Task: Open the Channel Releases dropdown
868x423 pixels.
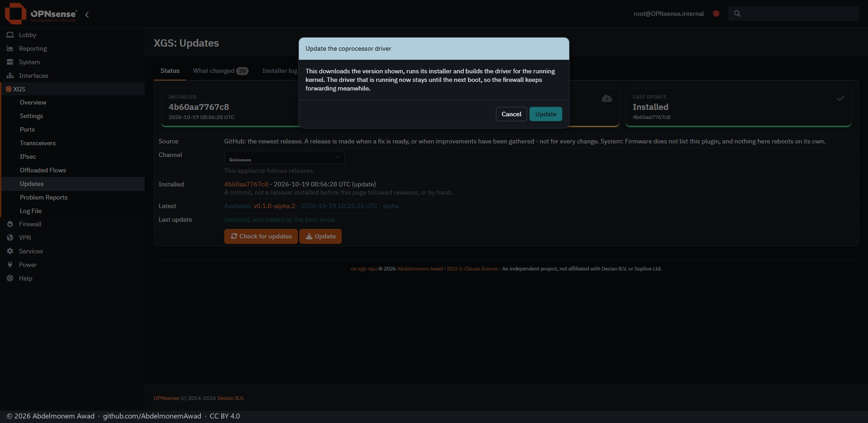Action: point(284,157)
